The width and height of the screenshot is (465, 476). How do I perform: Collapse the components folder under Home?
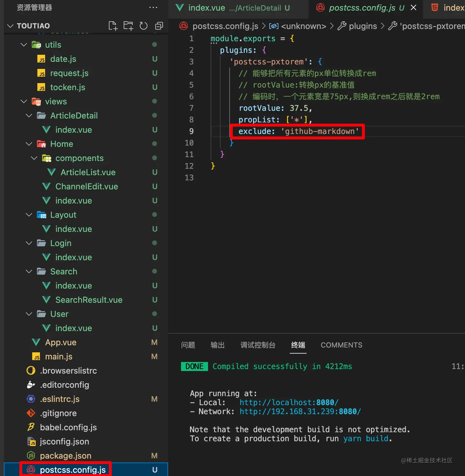click(x=34, y=158)
